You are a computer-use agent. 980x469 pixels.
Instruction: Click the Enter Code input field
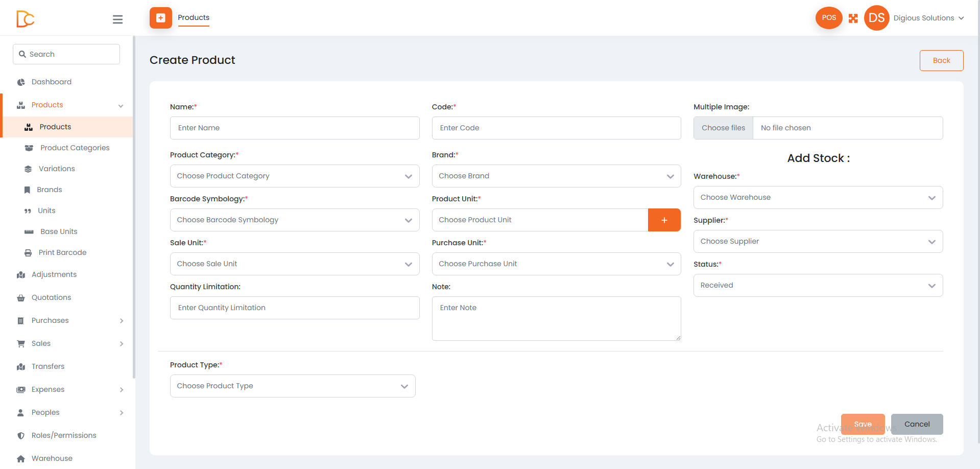pyautogui.click(x=556, y=128)
